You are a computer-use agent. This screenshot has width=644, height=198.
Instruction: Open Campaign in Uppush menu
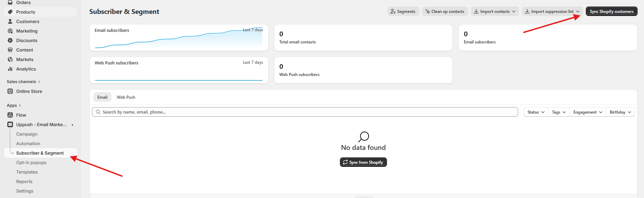click(27, 134)
